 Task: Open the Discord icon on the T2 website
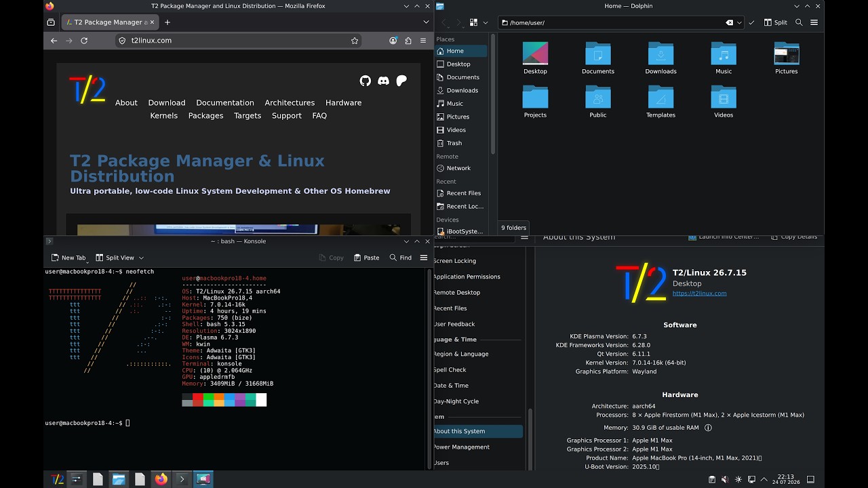click(x=383, y=81)
